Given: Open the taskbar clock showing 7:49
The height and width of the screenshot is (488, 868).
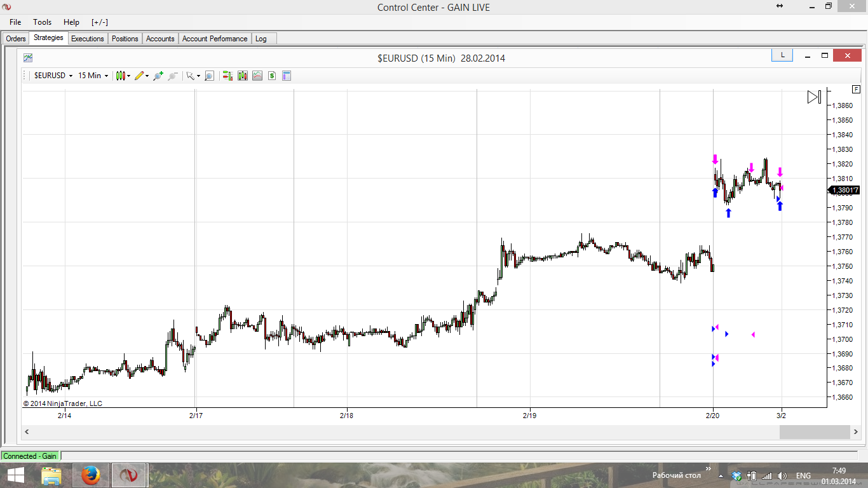Looking at the screenshot, I should pos(838,475).
